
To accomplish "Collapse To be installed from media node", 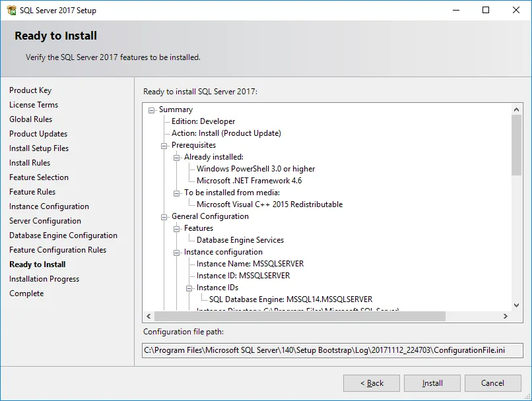I will (x=176, y=193).
